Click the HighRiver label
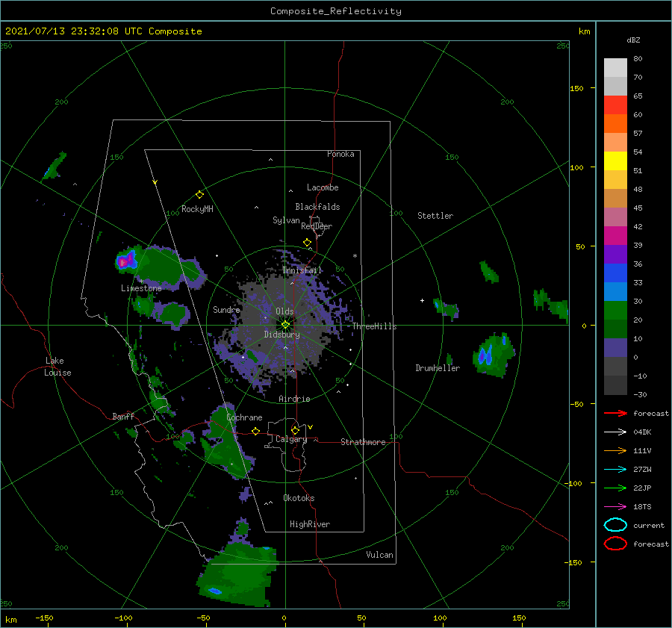 (310, 524)
